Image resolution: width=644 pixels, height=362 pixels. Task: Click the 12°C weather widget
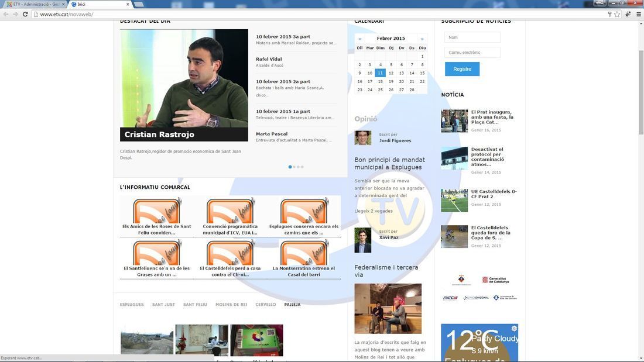(479, 342)
